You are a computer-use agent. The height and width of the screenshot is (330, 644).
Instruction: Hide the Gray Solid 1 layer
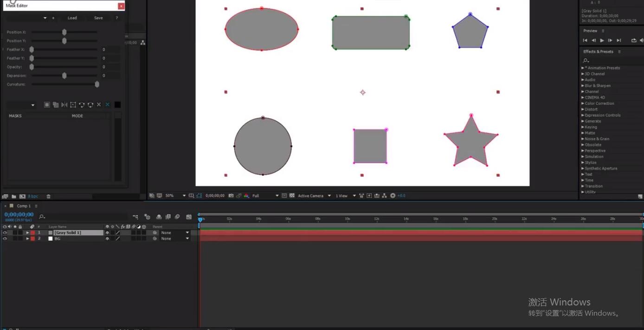pos(5,233)
